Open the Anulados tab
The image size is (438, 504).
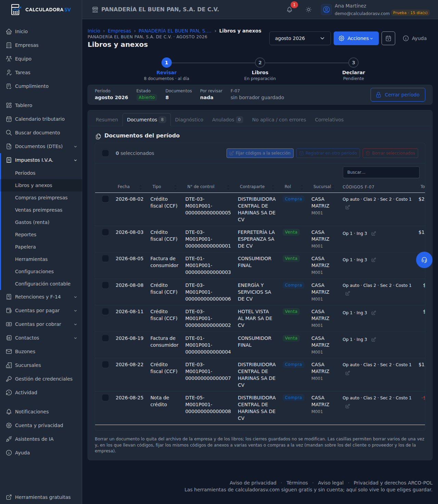[x=227, y=120]
